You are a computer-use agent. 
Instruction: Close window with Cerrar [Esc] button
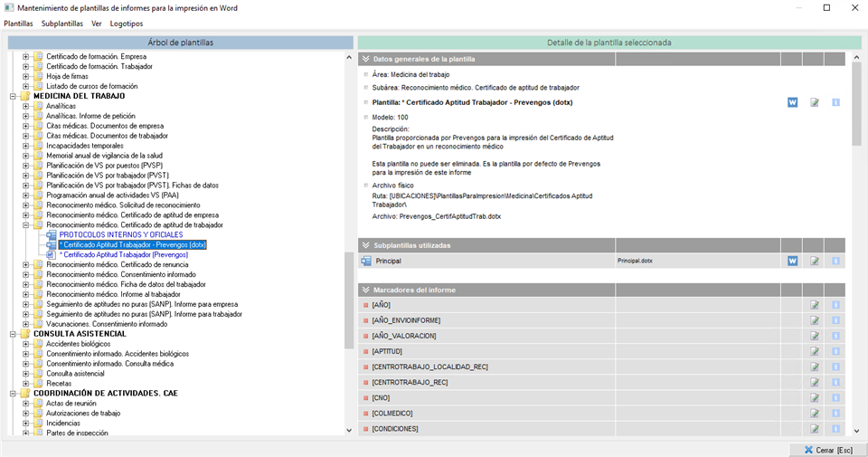pos(827,450)
